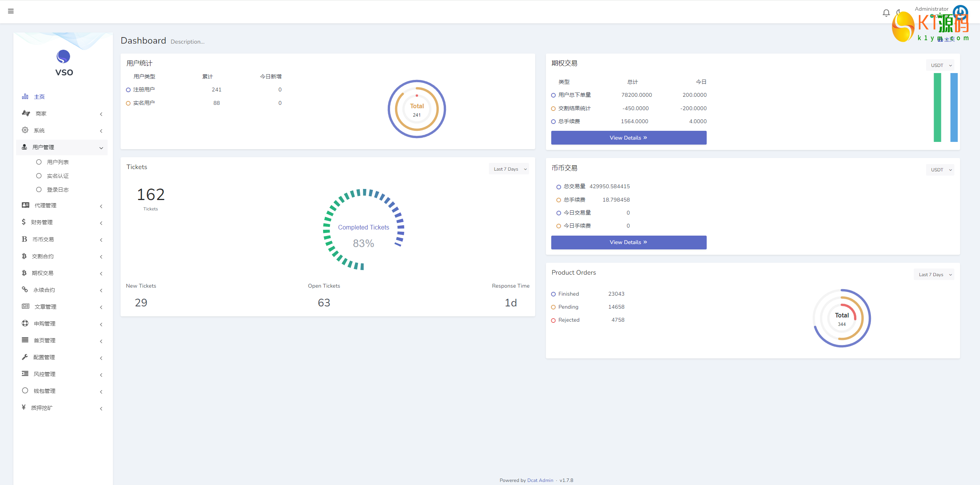Screen dimensions: 980x485
Task: Open the 质押挖矿 menu item
Action: 62,408
